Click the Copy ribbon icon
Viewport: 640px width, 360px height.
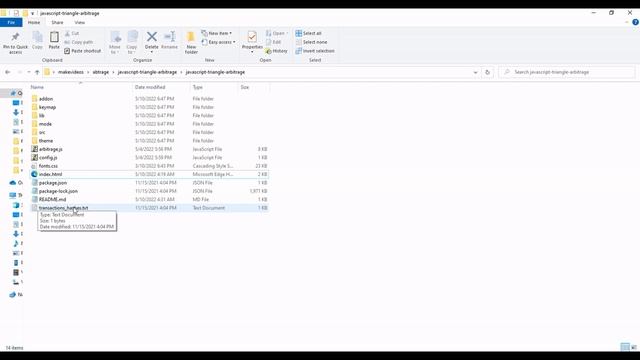pyautogui.click(x=38, y=37)
